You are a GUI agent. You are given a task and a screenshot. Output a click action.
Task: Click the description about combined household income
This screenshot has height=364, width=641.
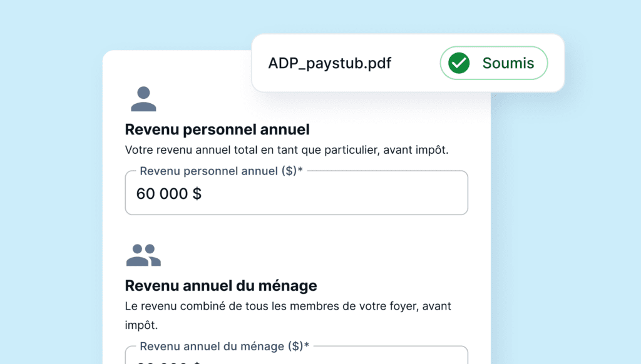[x=288, y=306]
